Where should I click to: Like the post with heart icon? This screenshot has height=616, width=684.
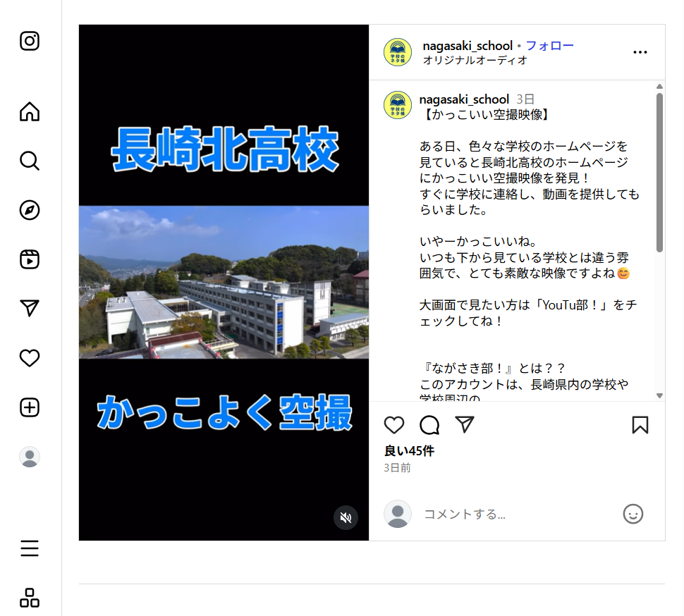[x=394, y=425]
